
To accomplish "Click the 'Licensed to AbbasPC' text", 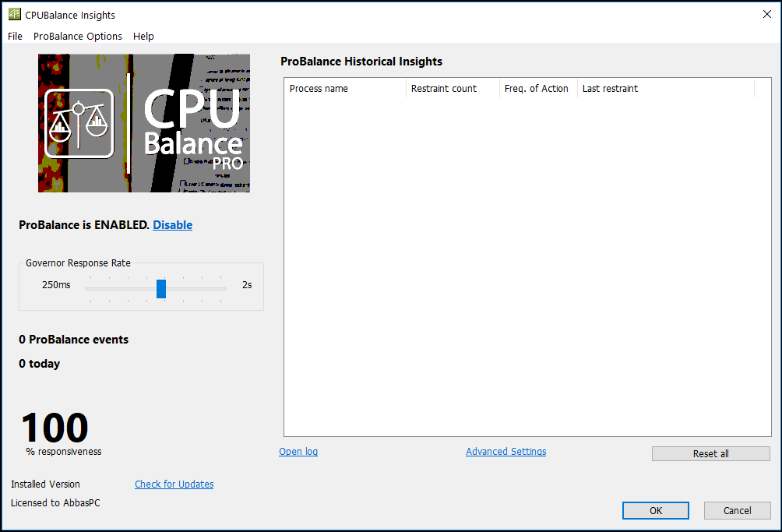I will (x=55, y=502).
